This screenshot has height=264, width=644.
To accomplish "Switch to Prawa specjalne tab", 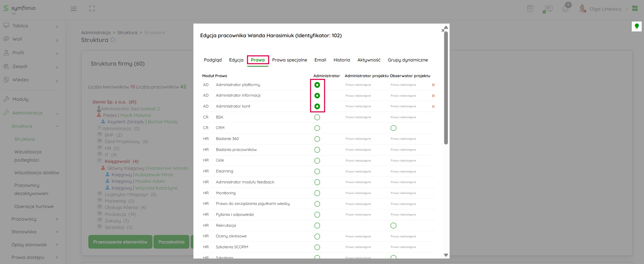I will (x=289, y=60).
